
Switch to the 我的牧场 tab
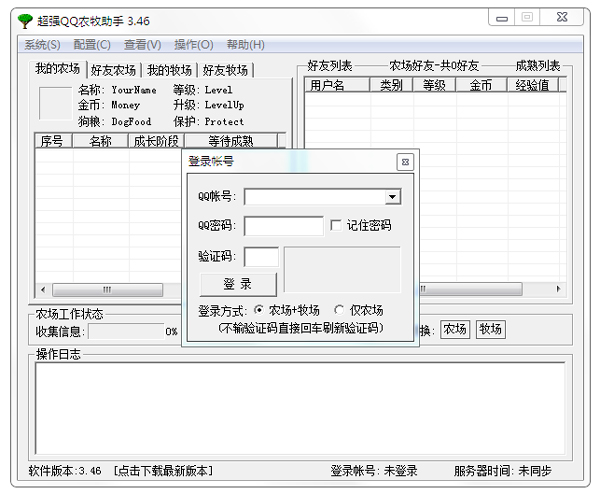(x=169, y=70)
